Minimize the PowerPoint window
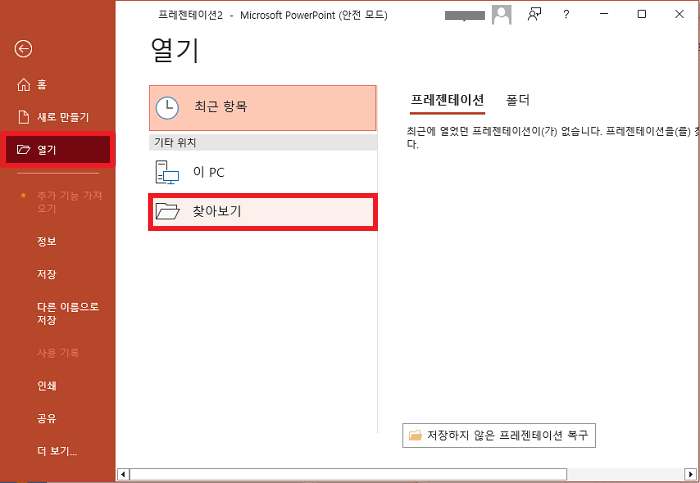This screenshot has width=700, height=483. click(x=604, y=14)
